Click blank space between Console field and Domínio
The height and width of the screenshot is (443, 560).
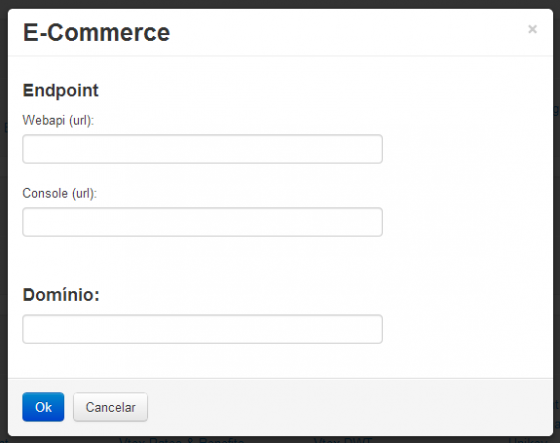click(x=202, y=261)
